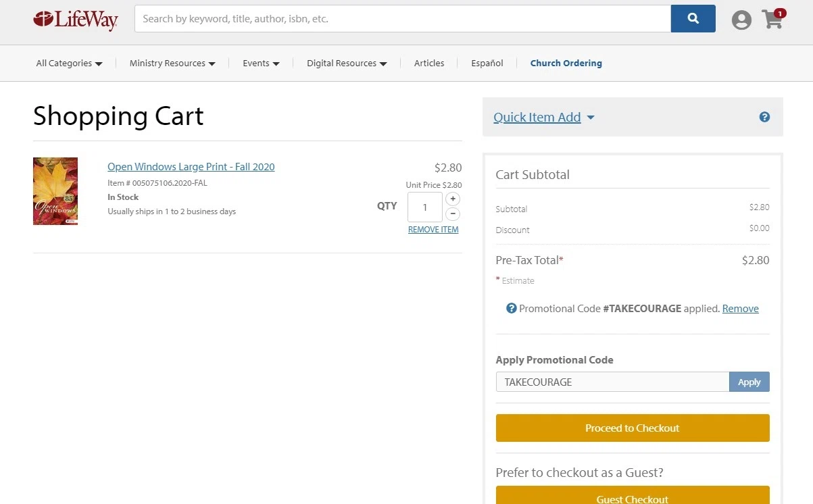Viewport: 813px width, 504px height.
Task: Click the Unit Price $2.80 text
Action: point(434,185)
